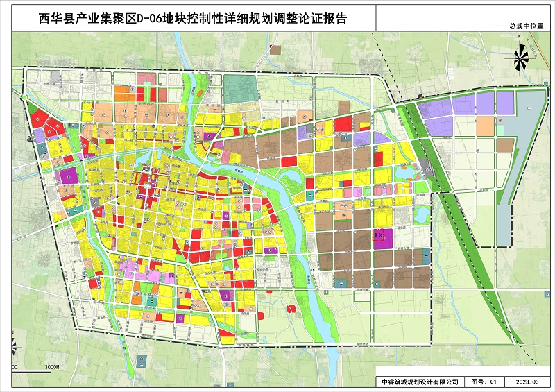Click the orange parcel among the purple northeast blocks
555x392 pixels.
tap(486, 126)
